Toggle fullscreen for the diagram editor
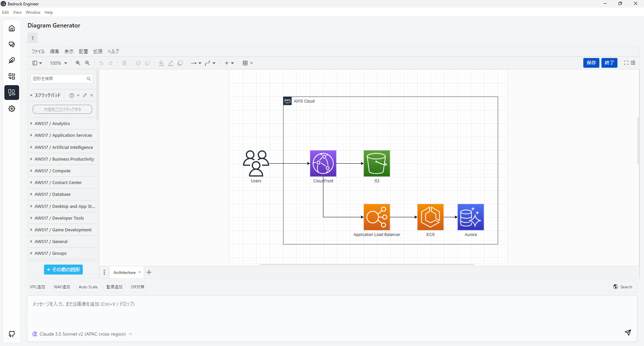The image size is (644, 346). [626, 63]
